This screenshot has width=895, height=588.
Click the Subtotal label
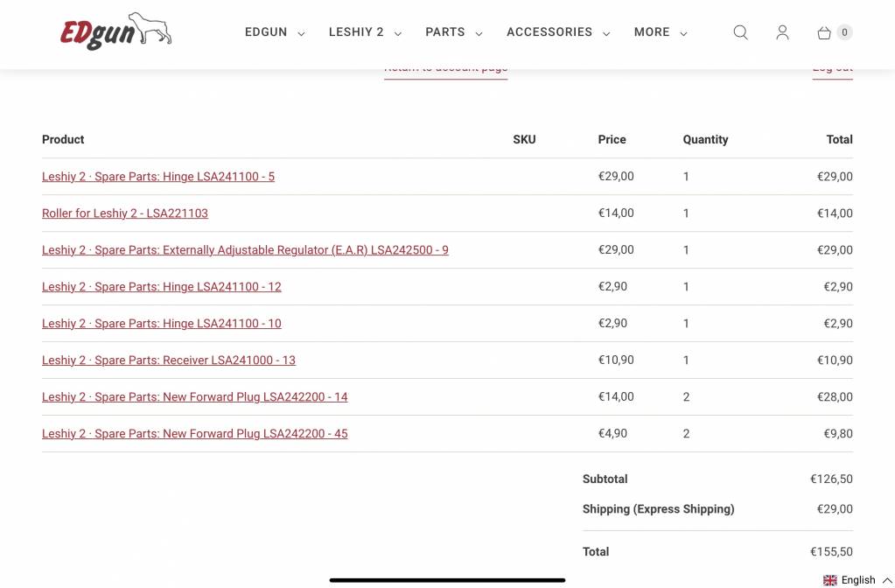[x=605, y=479]
